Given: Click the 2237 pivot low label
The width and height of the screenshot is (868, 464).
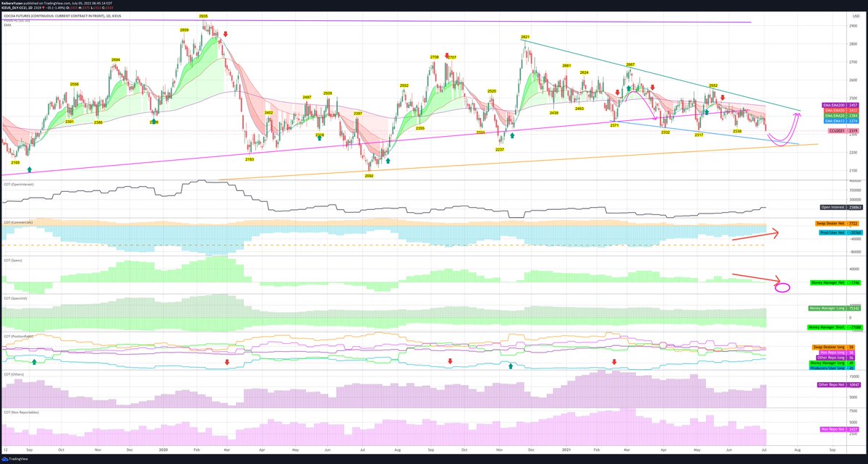Looking at the screenshot, I should coord(499,149).
